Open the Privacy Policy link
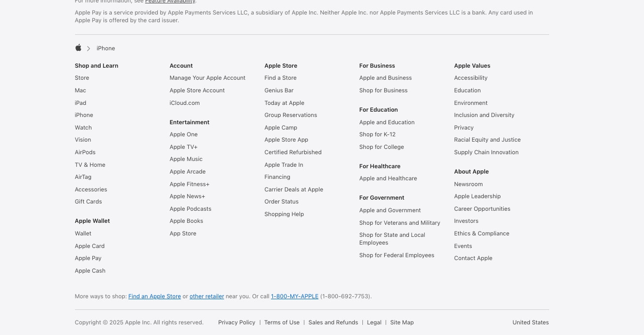The height and width of the screenshot is (335, 644). pos(237,322)
